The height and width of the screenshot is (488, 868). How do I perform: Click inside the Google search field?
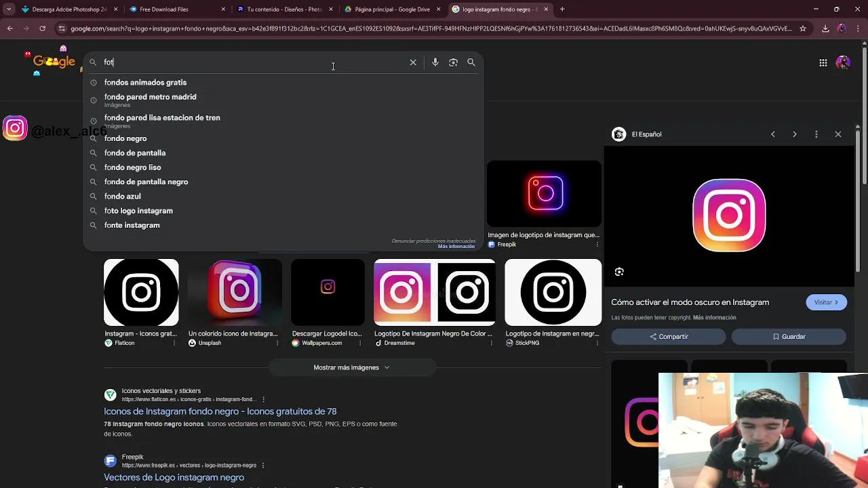pos(254,62)
